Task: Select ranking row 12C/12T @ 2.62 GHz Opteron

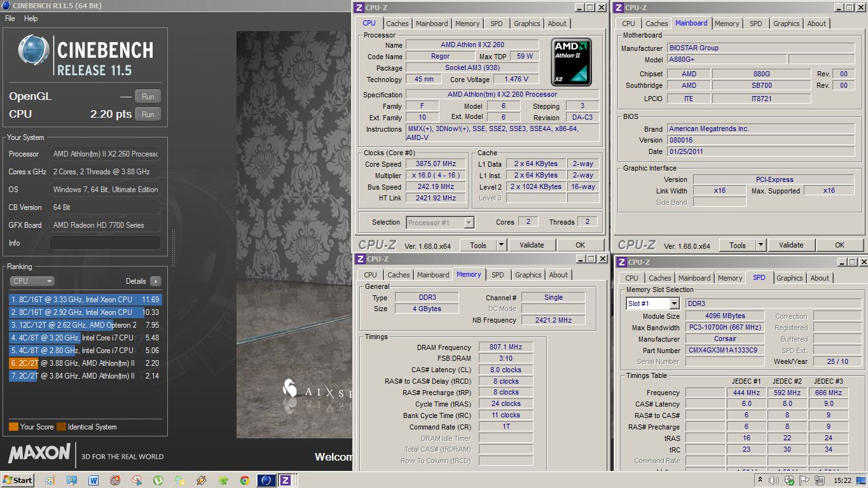Action: pos(85,324)
